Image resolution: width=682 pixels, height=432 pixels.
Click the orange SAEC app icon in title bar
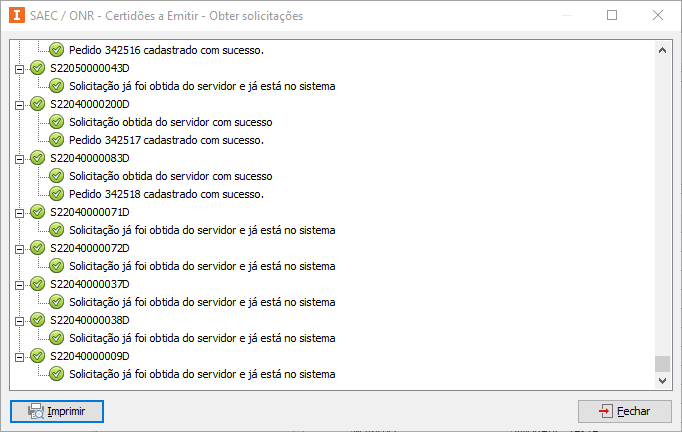17,15
